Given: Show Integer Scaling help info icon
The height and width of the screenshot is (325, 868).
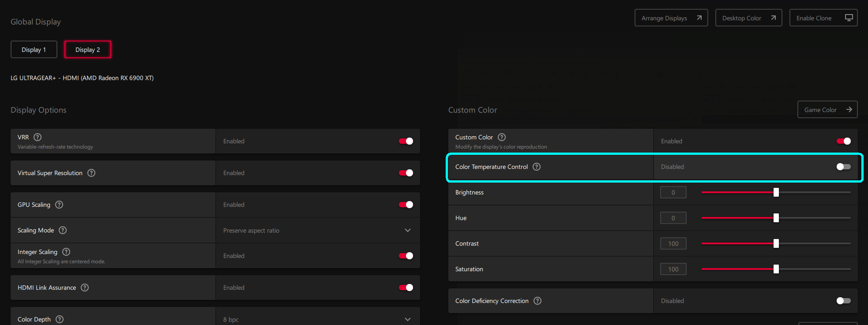Looking at the screenshot, I should pos(66,252).
